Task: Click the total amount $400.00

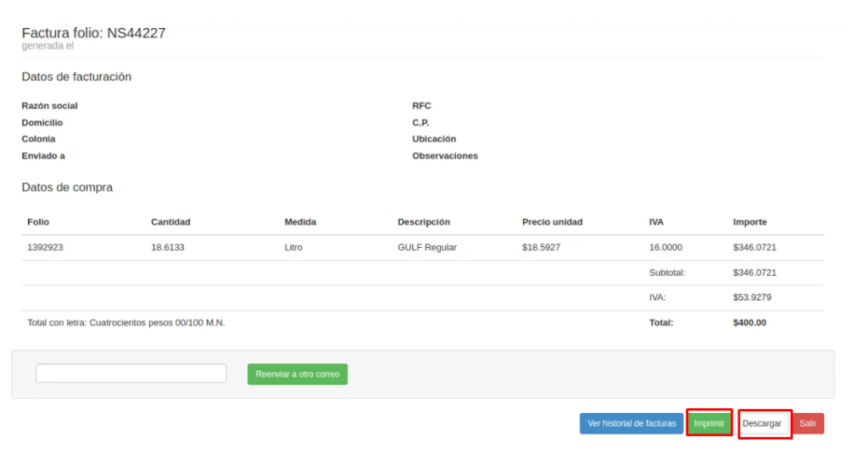Action: (x=749, y=323)
